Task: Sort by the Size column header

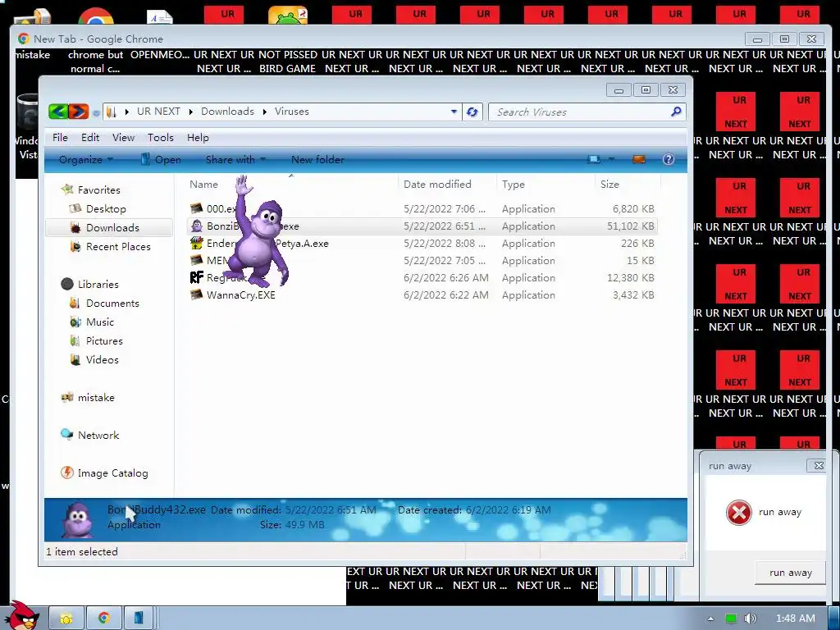Action: tap(609, 185)
